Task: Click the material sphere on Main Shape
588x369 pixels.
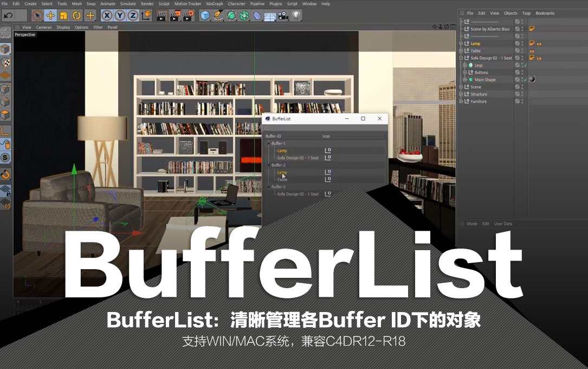Action: 532,79
